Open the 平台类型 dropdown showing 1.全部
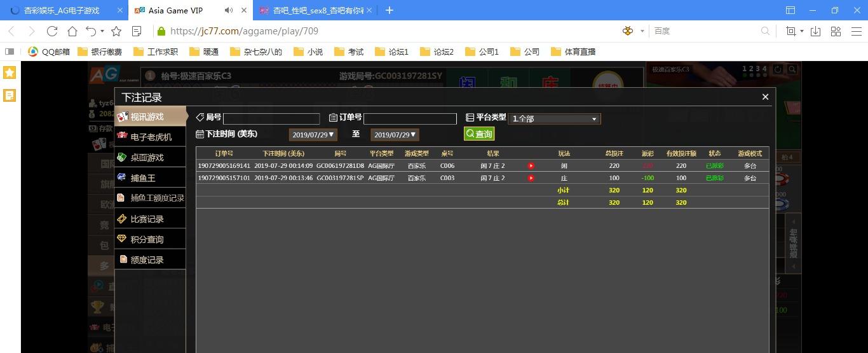868x353 pixels. (x=554, y=118)
